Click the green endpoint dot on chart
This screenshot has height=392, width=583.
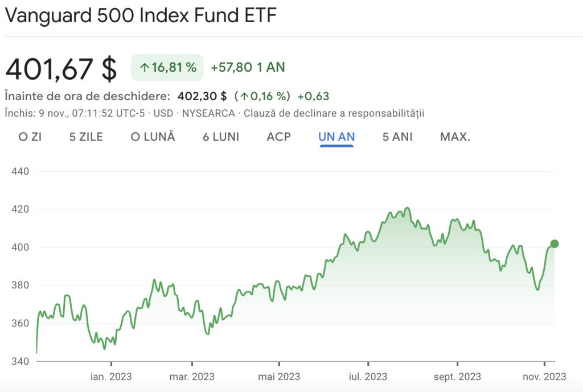click(x=555, y=244)
